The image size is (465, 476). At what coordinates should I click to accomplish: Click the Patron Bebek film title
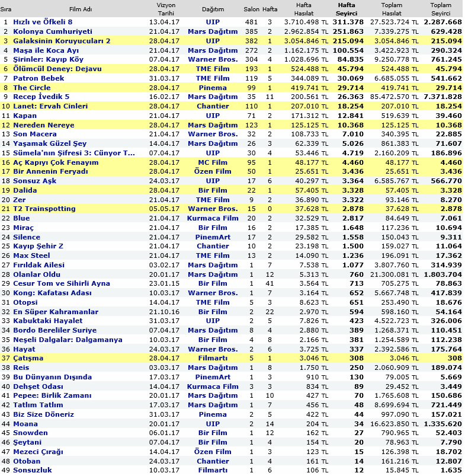[39, 78]
